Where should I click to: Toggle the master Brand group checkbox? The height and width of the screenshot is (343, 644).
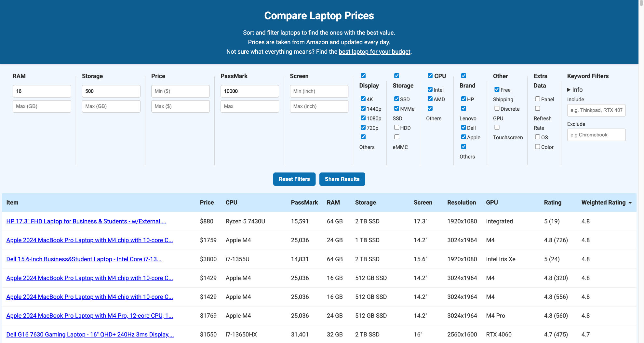click(x=463, y=76)
